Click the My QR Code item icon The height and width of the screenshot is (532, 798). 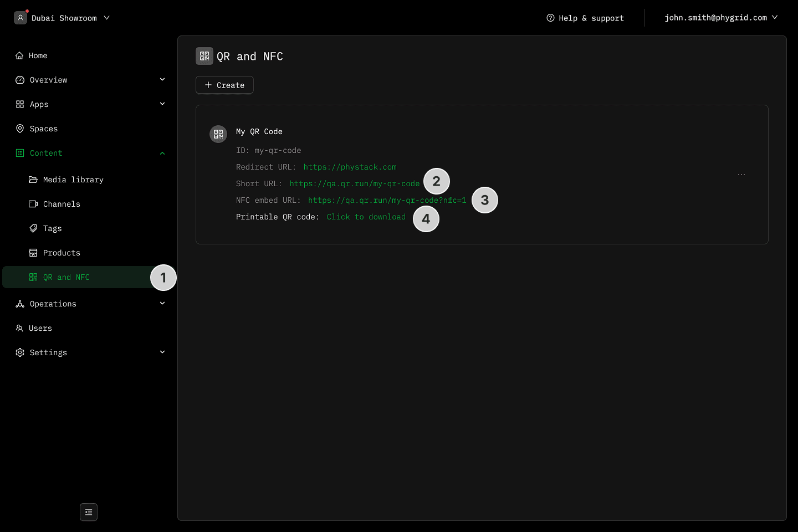tap(218, 134)
